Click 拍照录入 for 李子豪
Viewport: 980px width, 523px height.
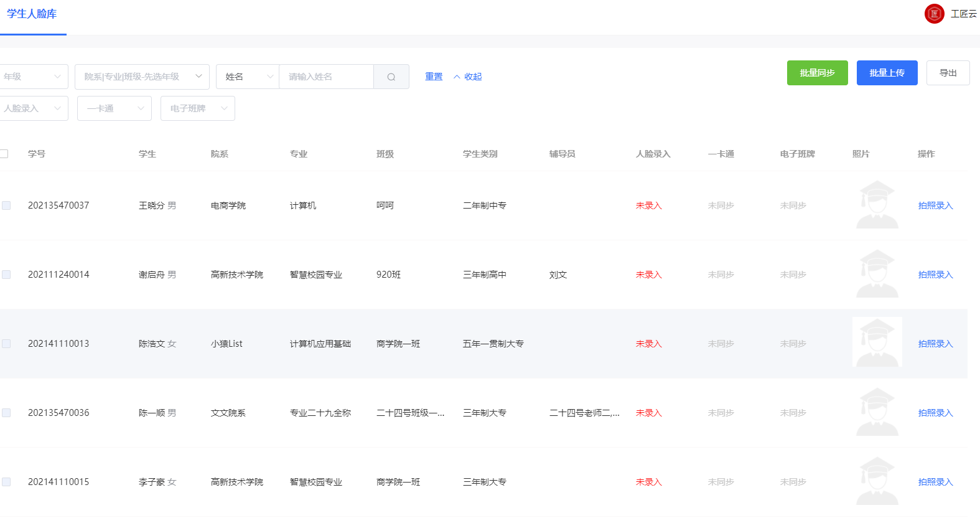click(936, 482)
